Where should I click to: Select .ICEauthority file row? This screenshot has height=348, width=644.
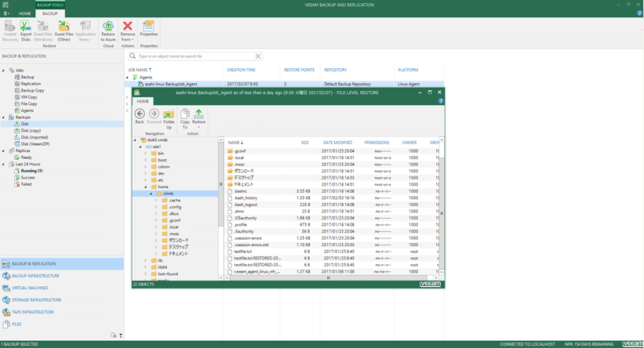[x=333, y=218]
